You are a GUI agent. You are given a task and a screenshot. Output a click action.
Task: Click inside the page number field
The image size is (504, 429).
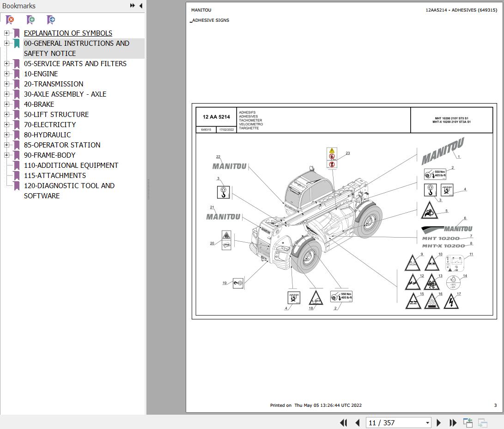(x=395, y=423)
